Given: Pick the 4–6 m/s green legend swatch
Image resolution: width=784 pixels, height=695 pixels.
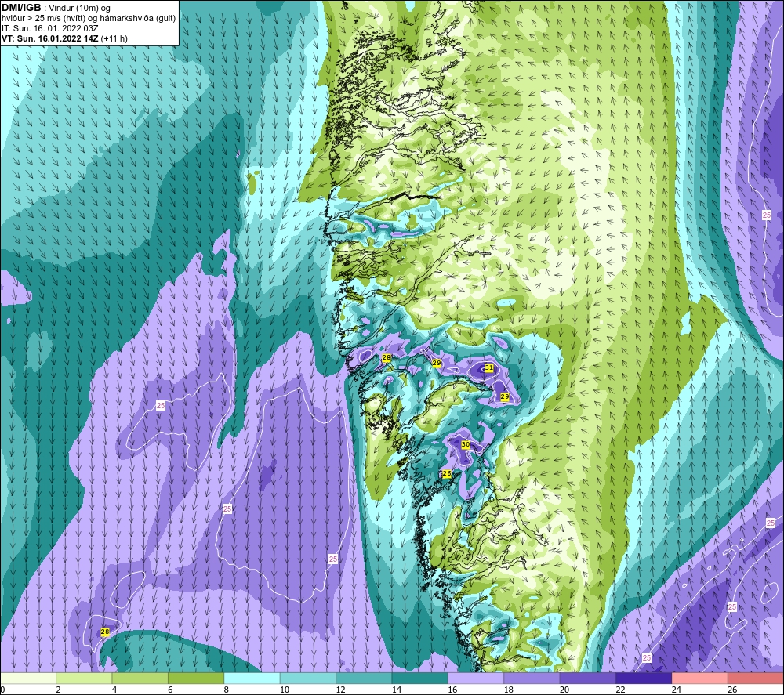Looking at the screenshot, I should pos(140,678).
